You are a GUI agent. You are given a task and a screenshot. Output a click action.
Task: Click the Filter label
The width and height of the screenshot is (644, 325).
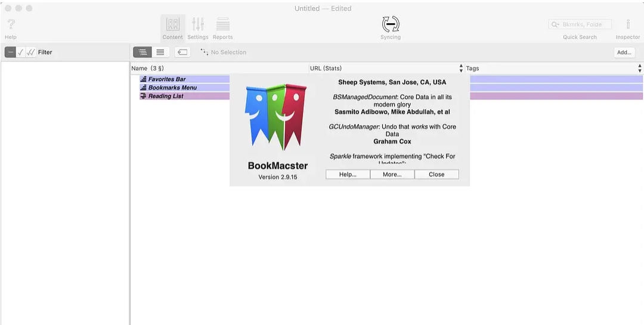[x=45, y=52]
